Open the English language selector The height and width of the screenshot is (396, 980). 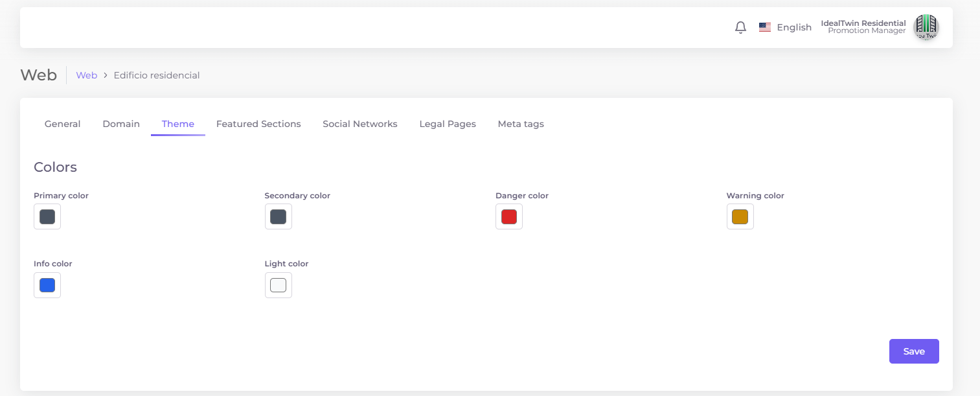point(793,27)
